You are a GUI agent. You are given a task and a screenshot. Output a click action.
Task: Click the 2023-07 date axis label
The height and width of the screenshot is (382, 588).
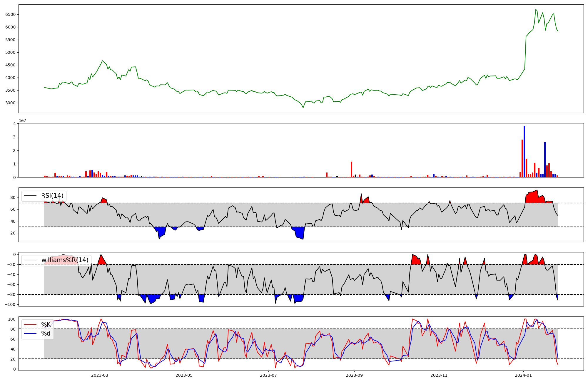(268, 375)
